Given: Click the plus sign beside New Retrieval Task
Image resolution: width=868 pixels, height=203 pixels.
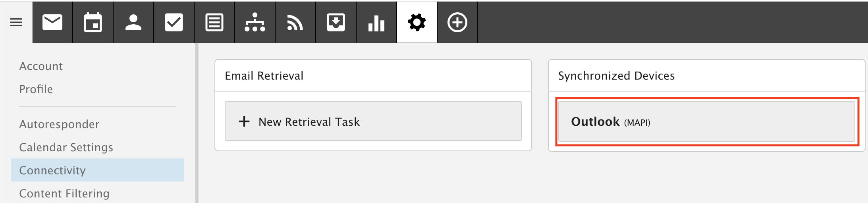Looking at the screenshot, I should 244,121.
